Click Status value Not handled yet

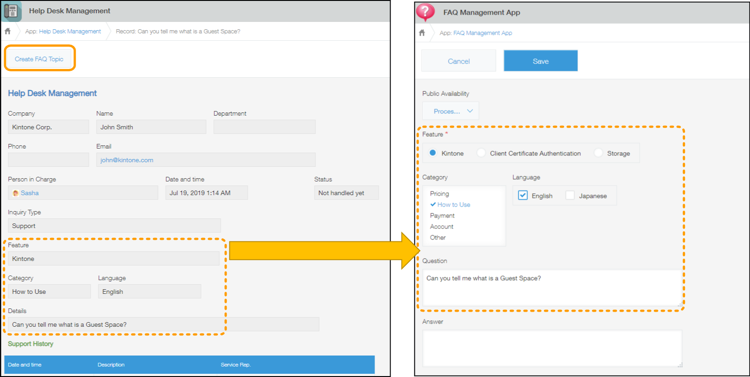coord(346,193)
